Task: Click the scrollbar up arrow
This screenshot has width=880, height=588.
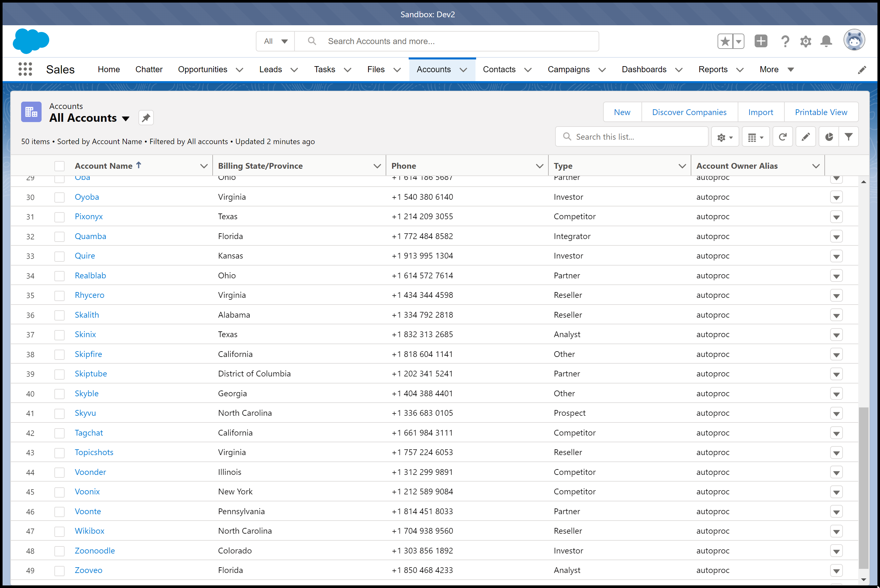Action: point(863,182)
